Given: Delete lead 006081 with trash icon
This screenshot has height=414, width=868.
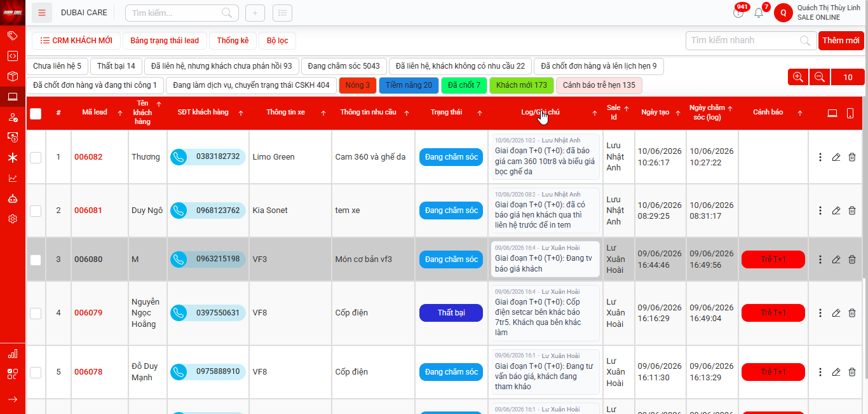Looking at the screenshot, I should pos(852,210).
